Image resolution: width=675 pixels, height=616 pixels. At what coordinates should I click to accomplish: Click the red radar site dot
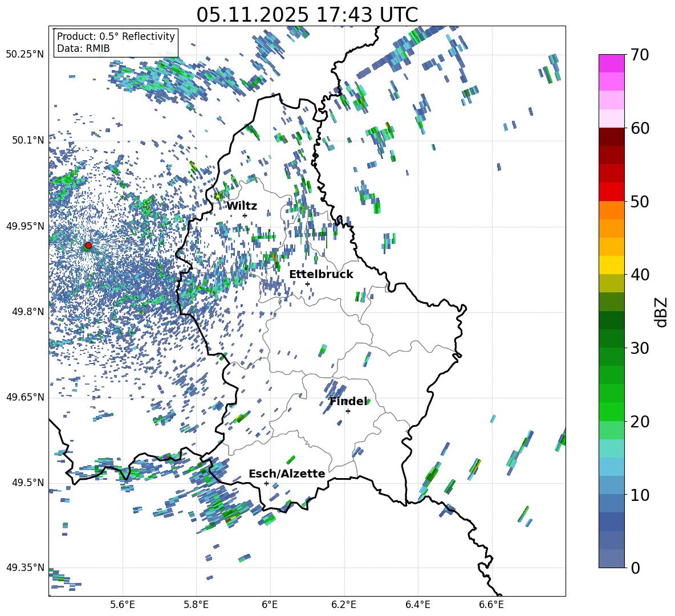coord(88,246)
